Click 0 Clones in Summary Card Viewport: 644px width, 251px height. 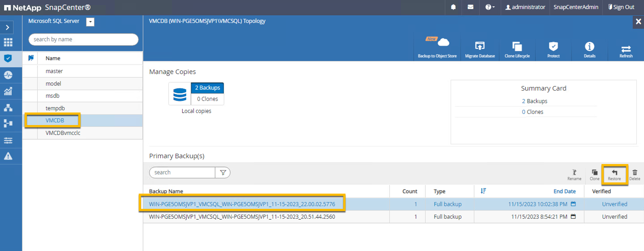pyautogui.click(x=532, y=112)
